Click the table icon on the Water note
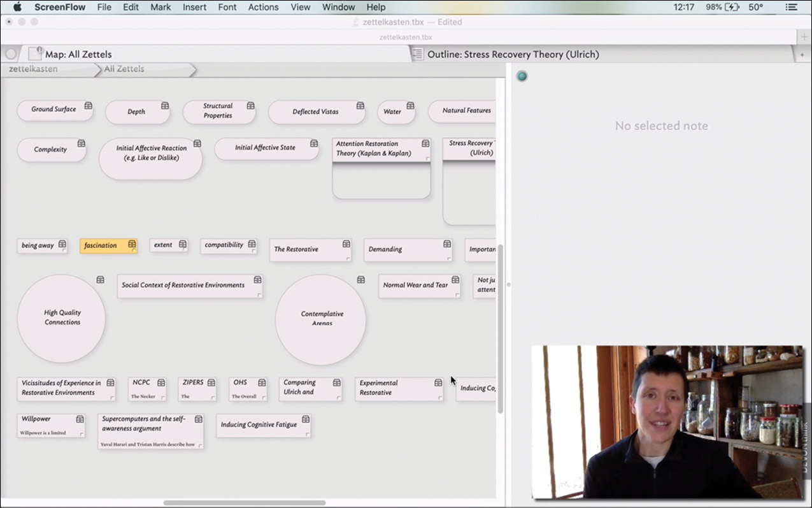 [410, 106]
